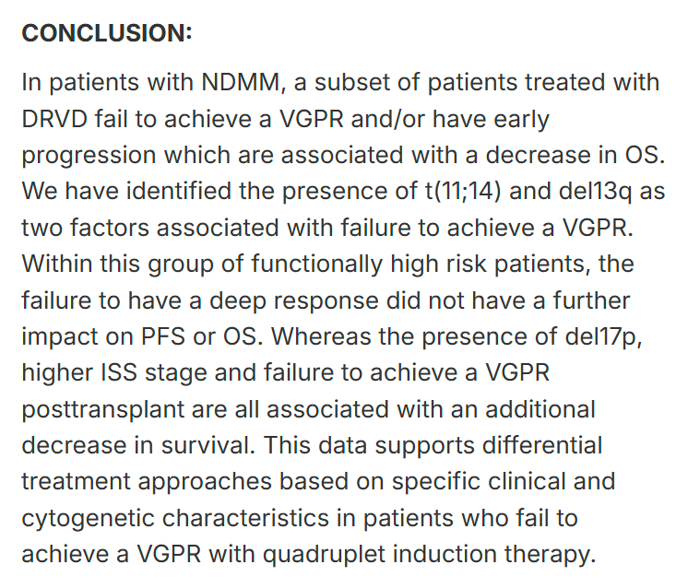Click the word identified

(179, 192)
